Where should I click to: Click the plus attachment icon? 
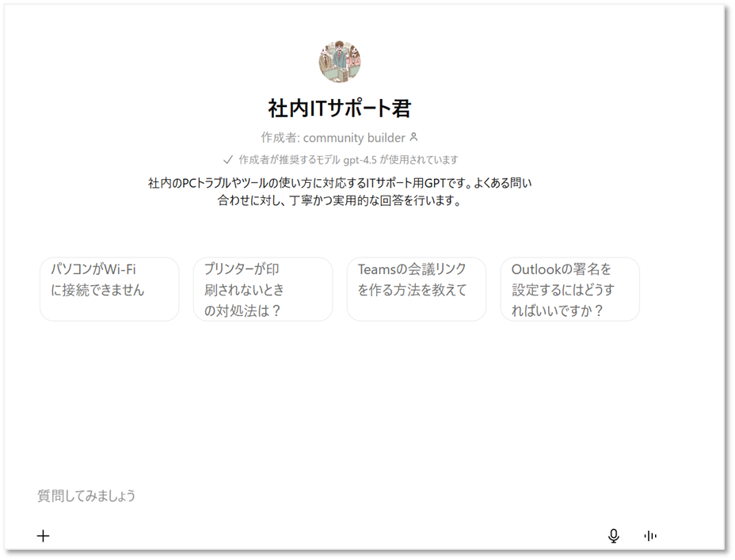coord(43,535)
